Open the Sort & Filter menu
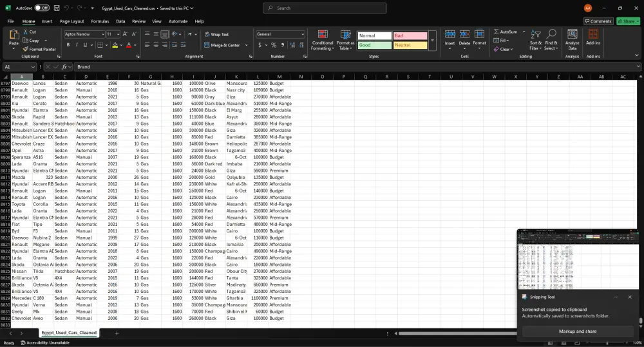Image resolution: width=644 pixels, height=347 pixels. click(x=536, y=40)
